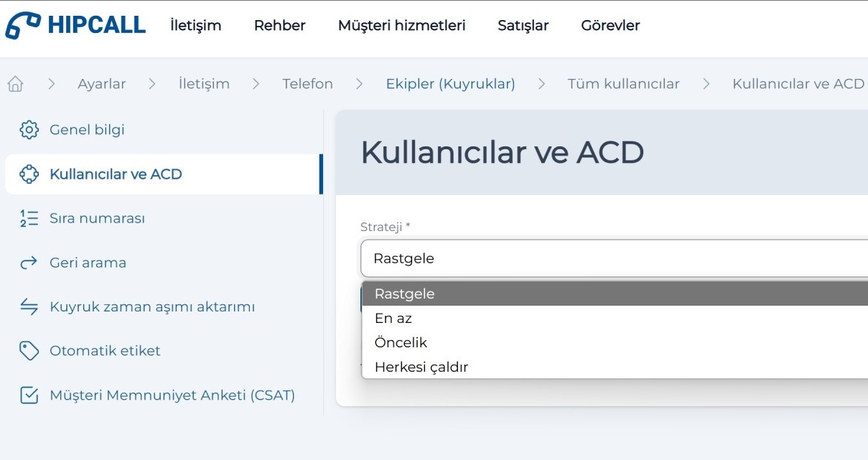Click the Otomatik etiket tag icon
The image size is (868, 460).
pyautogui.click(x=29, y=351)
